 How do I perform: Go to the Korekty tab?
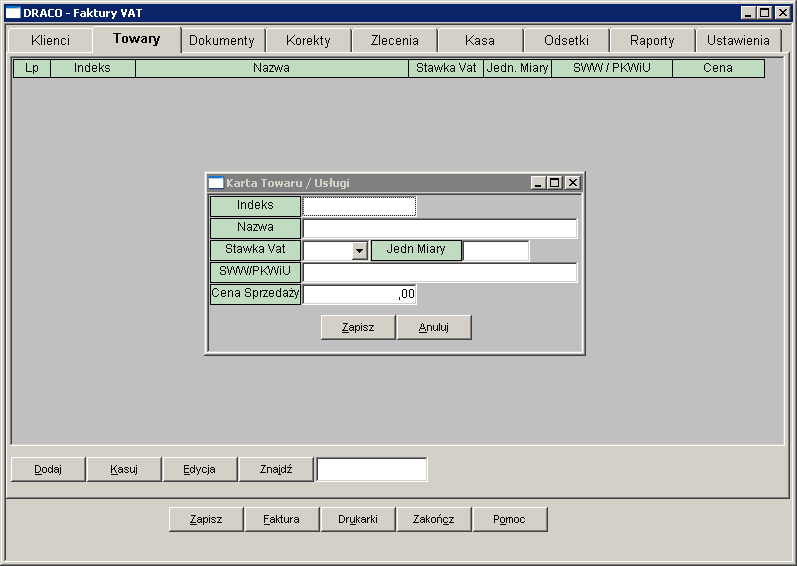click(x=308, y=40)
